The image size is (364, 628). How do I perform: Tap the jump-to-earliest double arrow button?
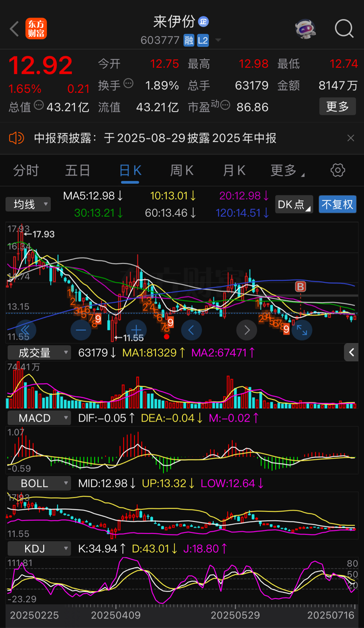(26, 330)
